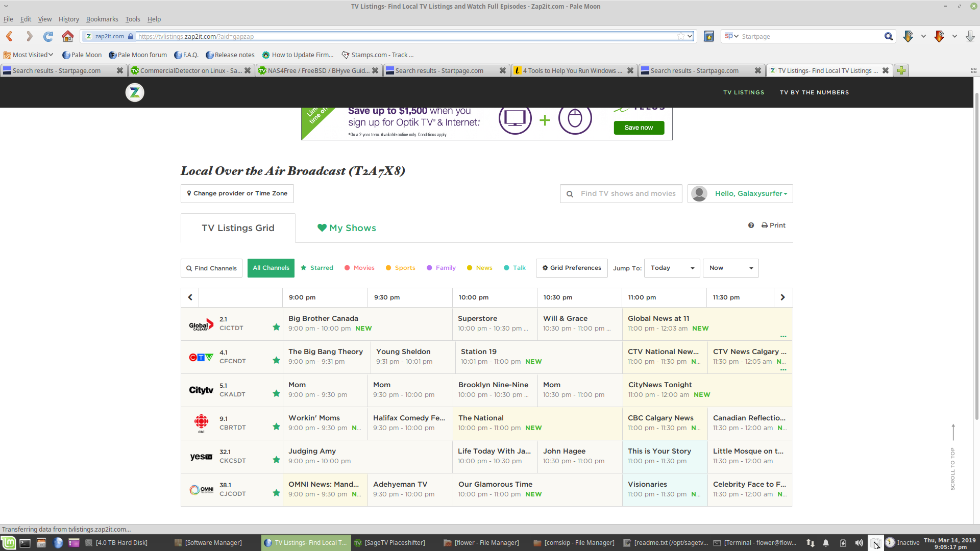Viewport: 980px width, 551px height.
Task: Show later times with right arrow
Action: pos(783,297)
